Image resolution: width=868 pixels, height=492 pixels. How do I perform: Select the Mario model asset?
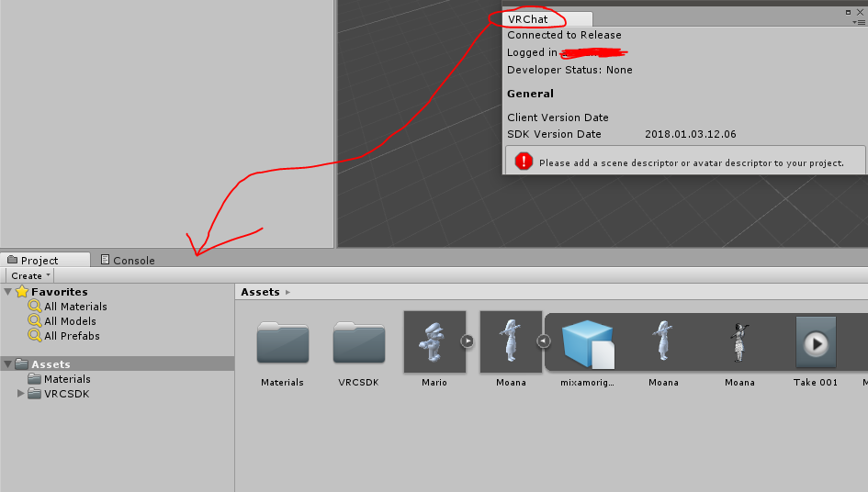434,341
